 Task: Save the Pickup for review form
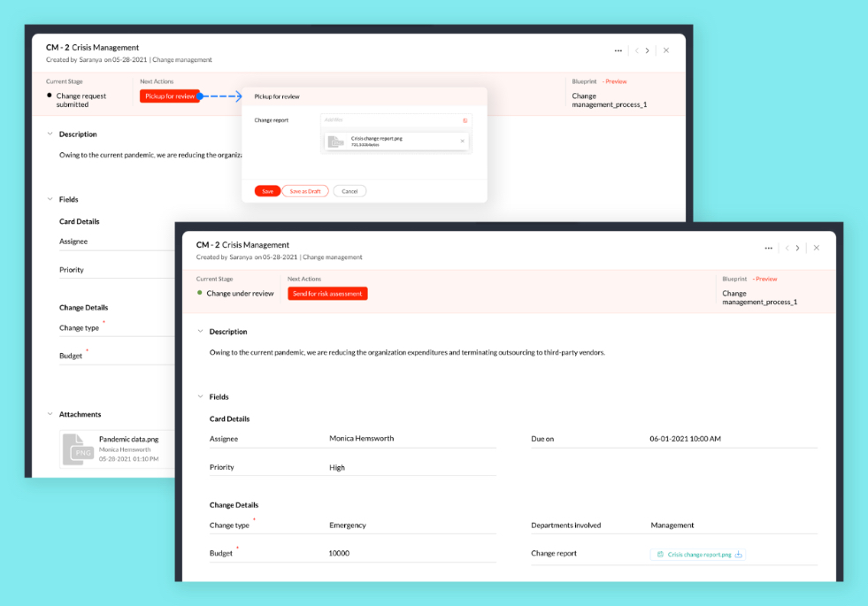coord(267,191)
